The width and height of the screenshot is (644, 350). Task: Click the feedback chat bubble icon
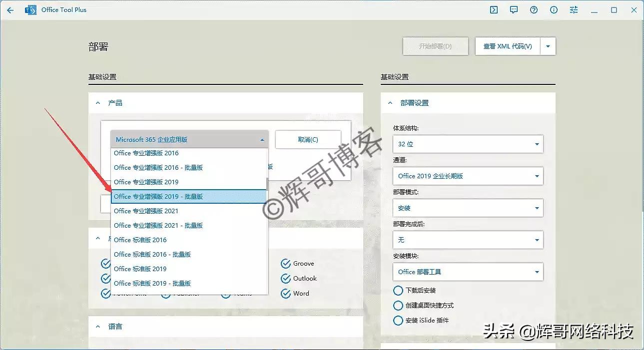514,9
